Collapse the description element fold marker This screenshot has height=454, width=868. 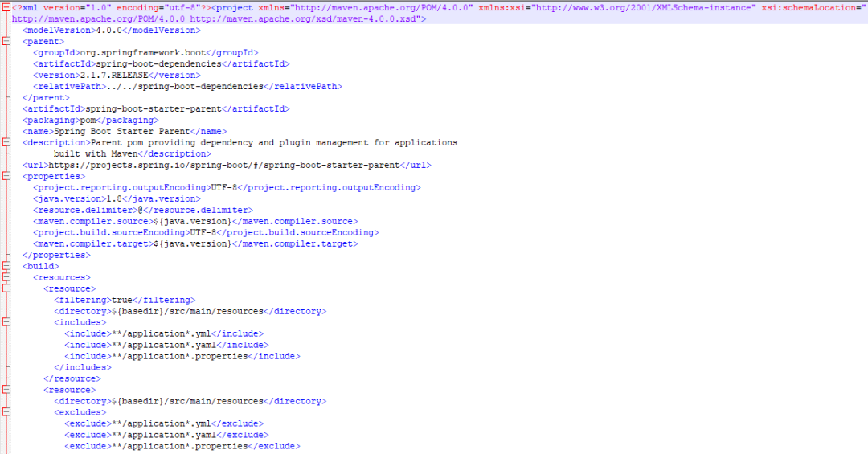pos(6,142)
